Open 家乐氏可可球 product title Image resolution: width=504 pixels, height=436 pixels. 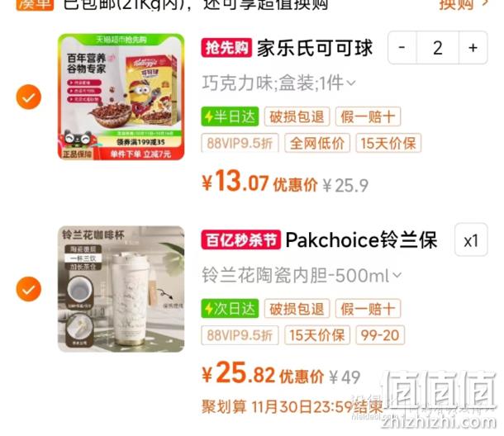(x=315, y=48)
